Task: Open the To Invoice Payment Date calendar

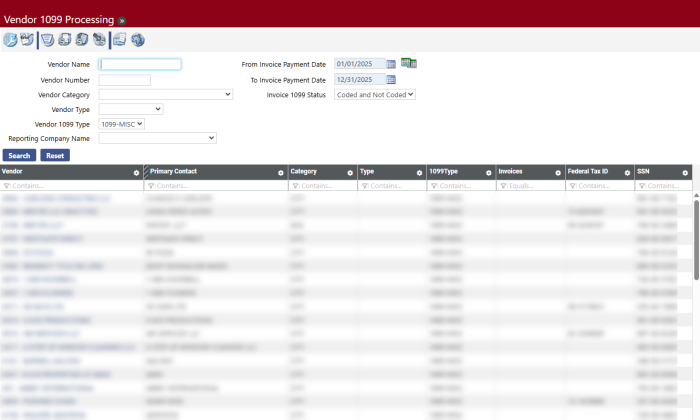Action: pos(391,80)
